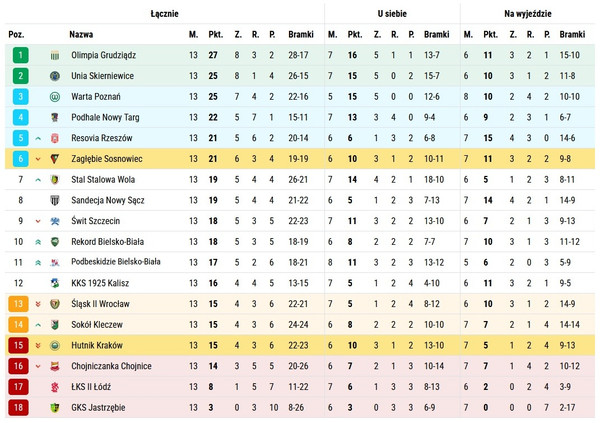Open the Podhale Nowy Targ team link
Image resolution: width=600 pixels, height=423 pixels.
(105, 118)
